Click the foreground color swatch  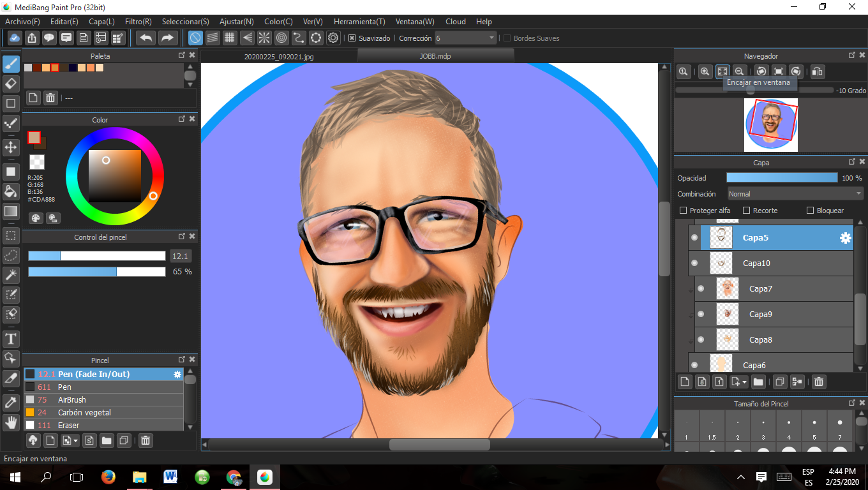click(x=34, y=138)
